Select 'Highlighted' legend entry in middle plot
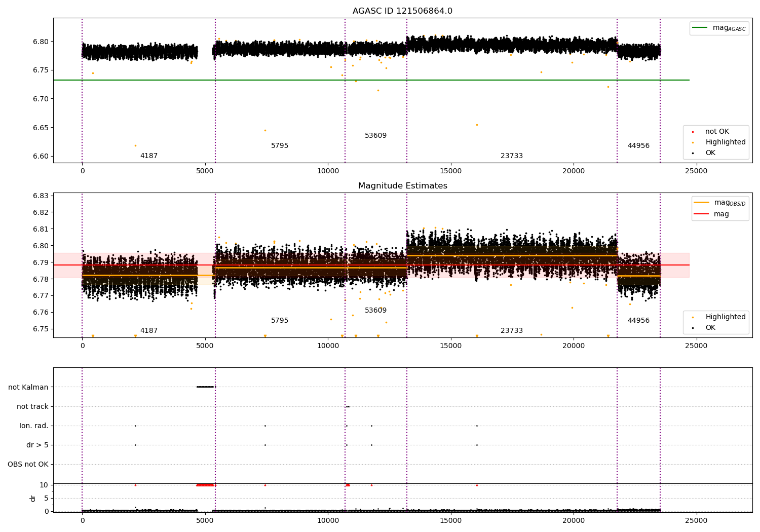760x532 pixels. (726, 317)
